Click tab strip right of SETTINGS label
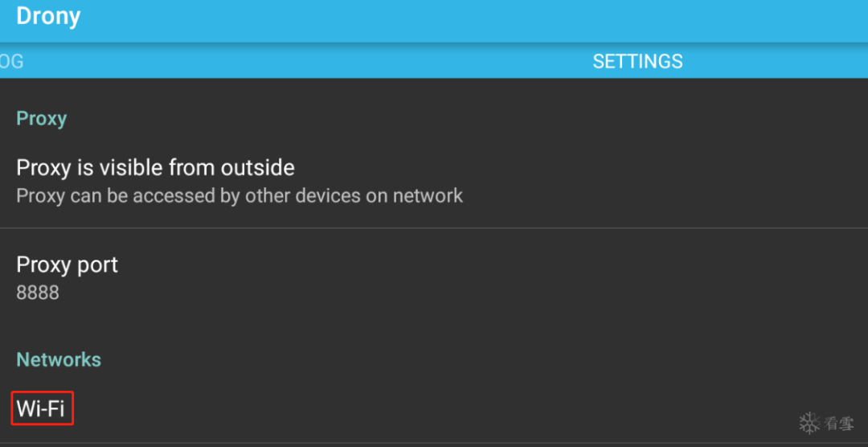This screenshot has height=447, width=868. [775, 61]
